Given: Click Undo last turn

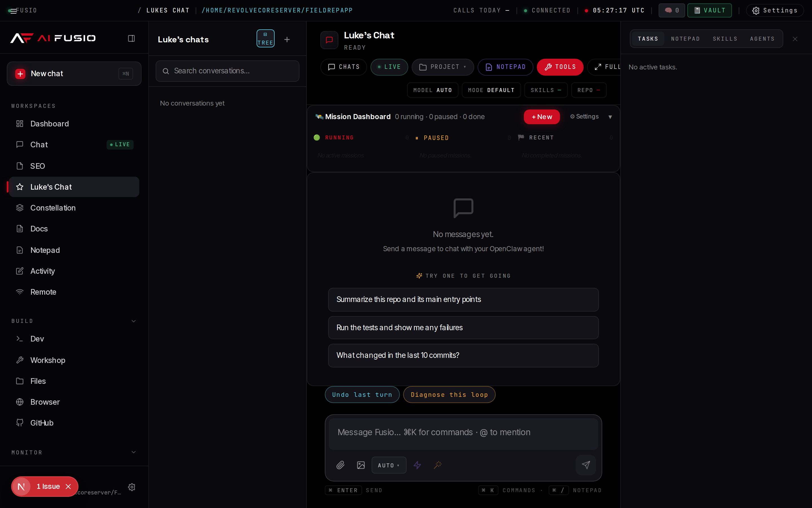Looking at the screenshot, I should coord(362,395).
